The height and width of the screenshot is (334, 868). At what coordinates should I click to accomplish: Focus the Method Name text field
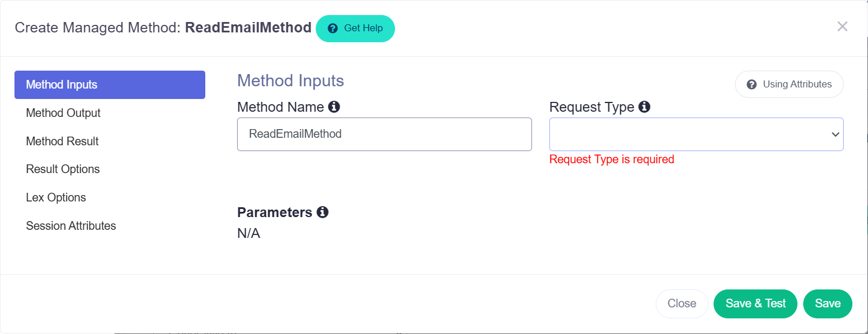click(x=385, y=134)
